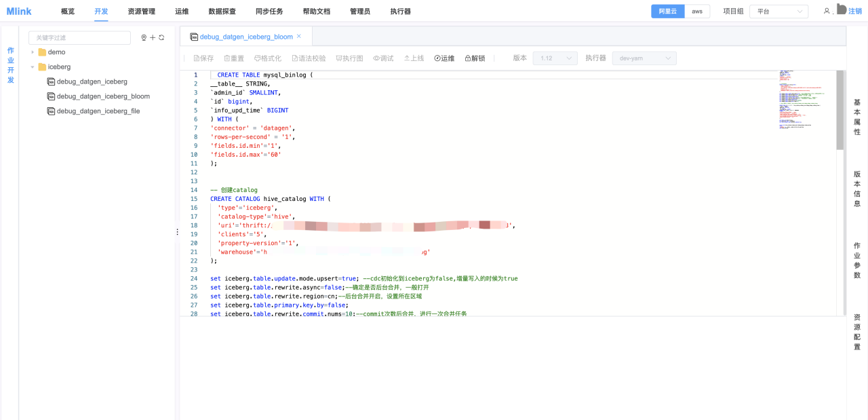Screen dimensions: 868x420
Task: Click SQL file icon of debug_datgen_iceberg
Action: (x=51, y=81)
